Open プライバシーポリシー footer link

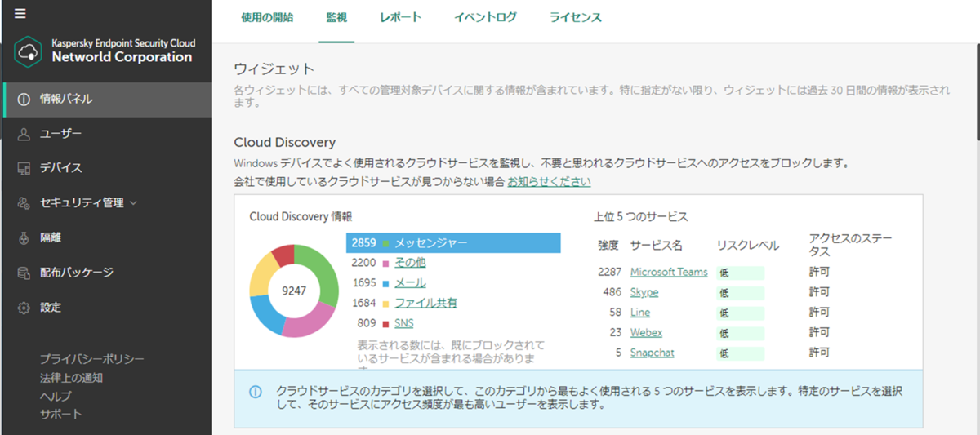92,360
